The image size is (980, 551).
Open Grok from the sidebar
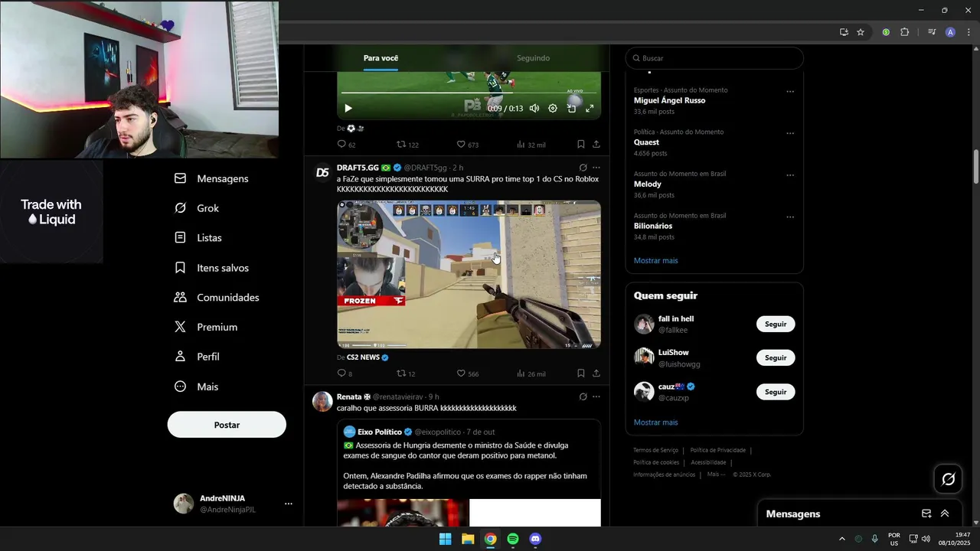click(x=197, y=208)
